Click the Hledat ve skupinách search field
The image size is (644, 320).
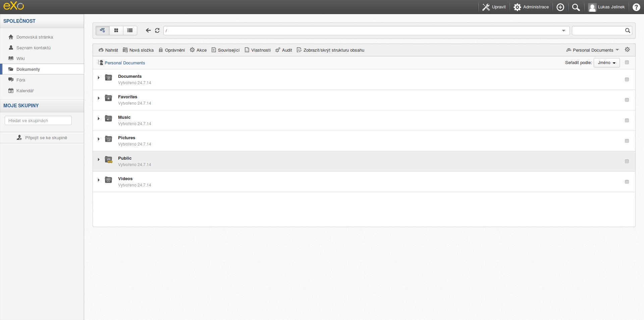[x=38, y=120]
